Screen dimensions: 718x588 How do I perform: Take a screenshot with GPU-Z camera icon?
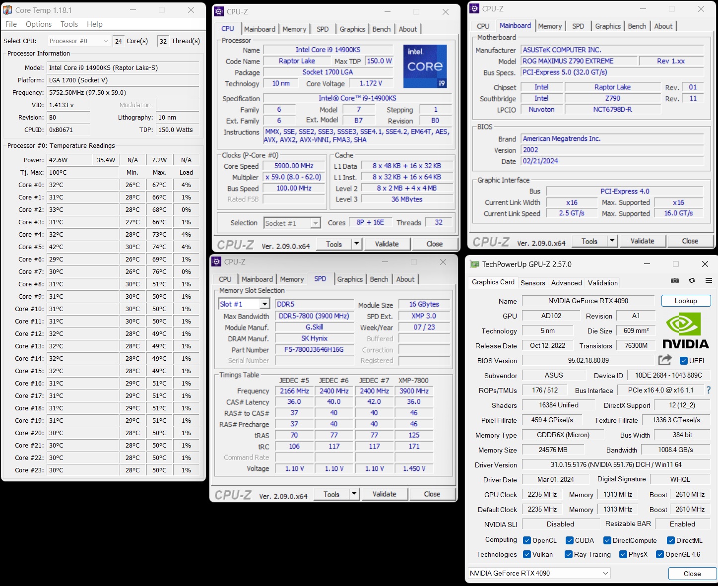[675, 281]
